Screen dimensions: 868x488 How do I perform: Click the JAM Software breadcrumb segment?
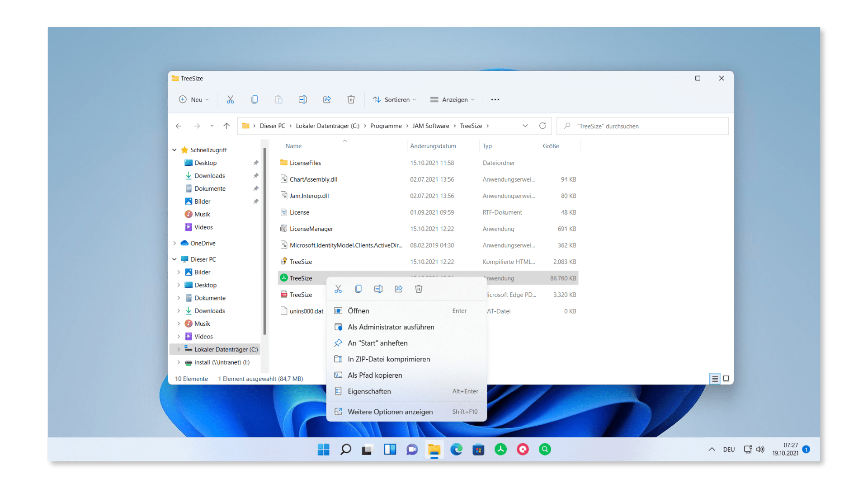tap(430, 126)
